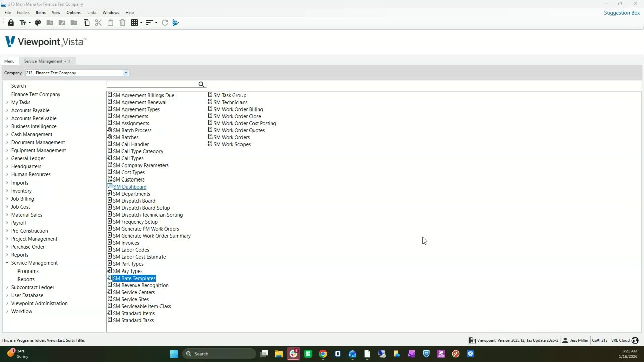
Task: Expand the Accounts Payable tree node
Action: pos(7,110)
